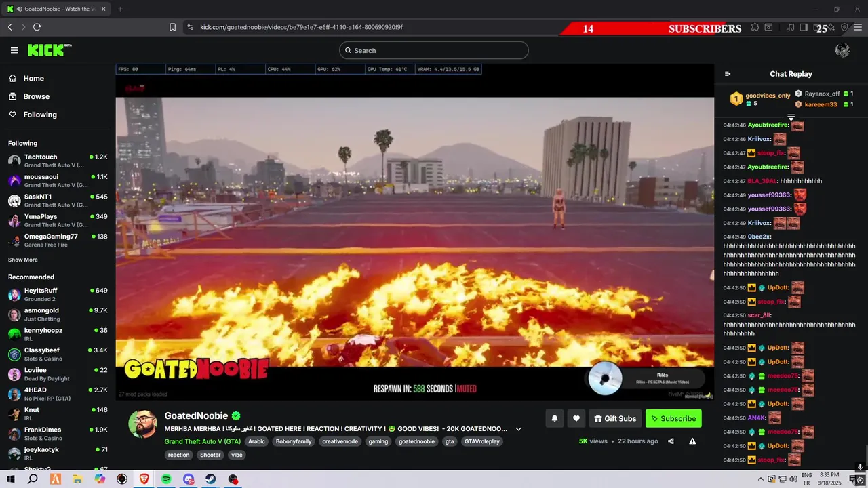Viewport: 868px width, 488px height.
Task: Open Home in sidebar
Action: 58,79
